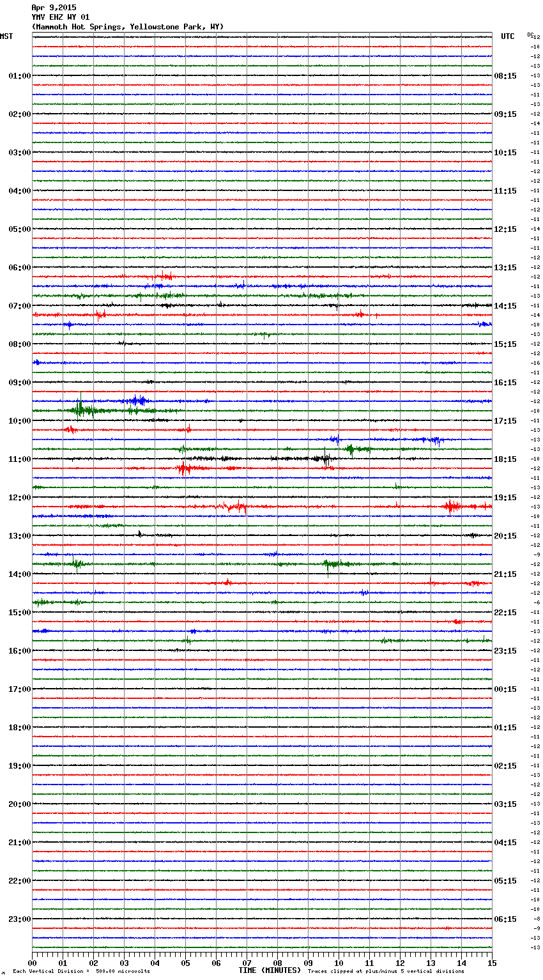Click the UTC time label "14:15"

pos(505,306)
